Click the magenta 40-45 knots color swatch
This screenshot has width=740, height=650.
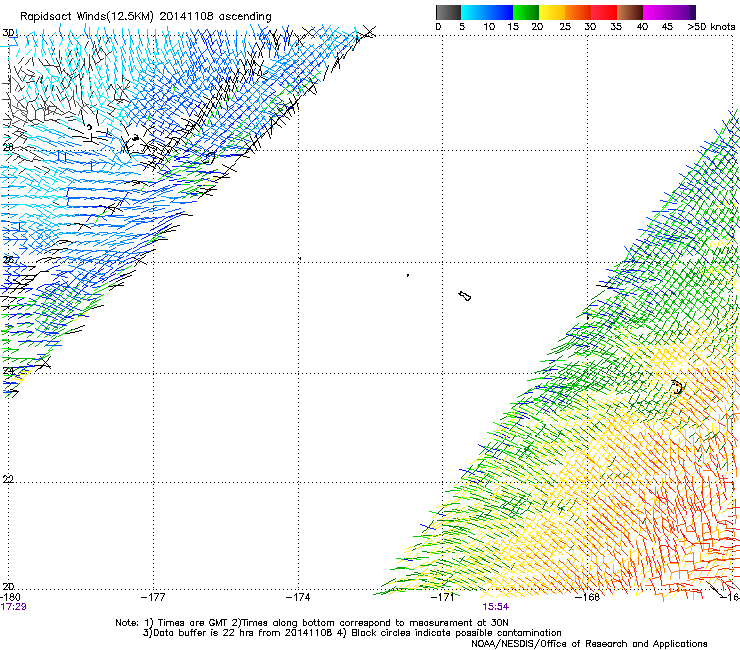coord(656,12)
